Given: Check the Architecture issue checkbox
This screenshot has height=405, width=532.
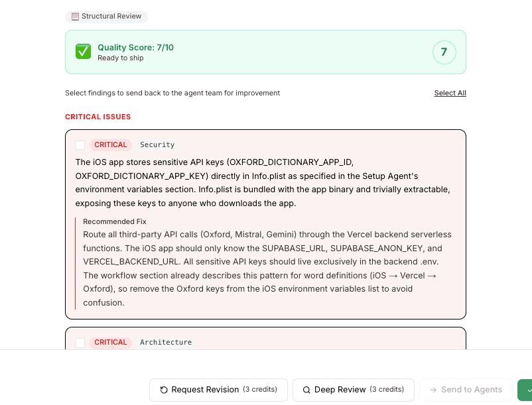Looking at the screenshot, I should click(x=80, y=342).
